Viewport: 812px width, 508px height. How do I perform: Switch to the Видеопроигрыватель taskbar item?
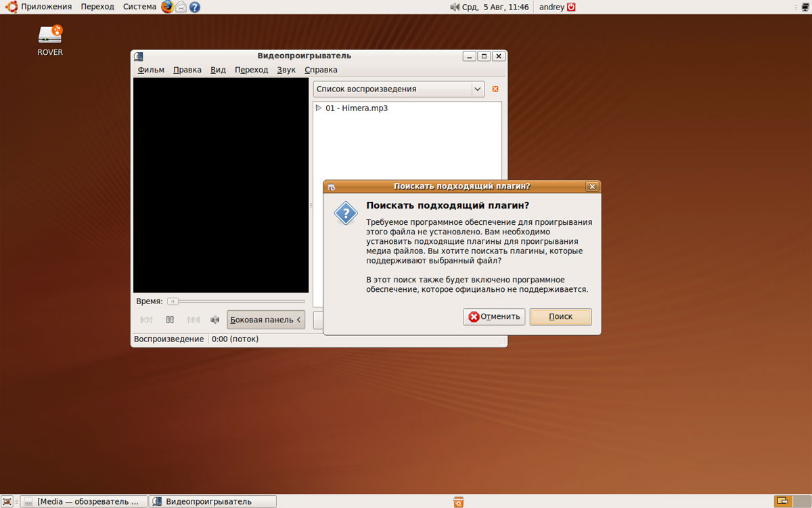[212, 501]
